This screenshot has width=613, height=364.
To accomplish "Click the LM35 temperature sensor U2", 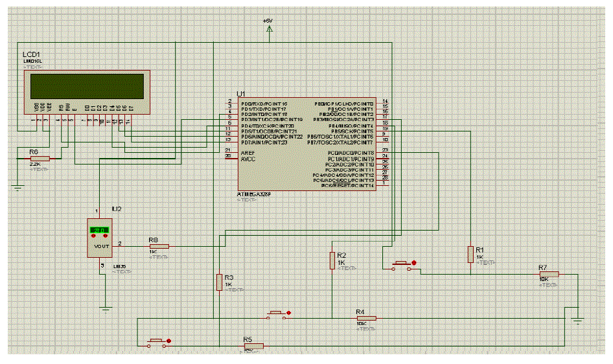I will [100, 239].
